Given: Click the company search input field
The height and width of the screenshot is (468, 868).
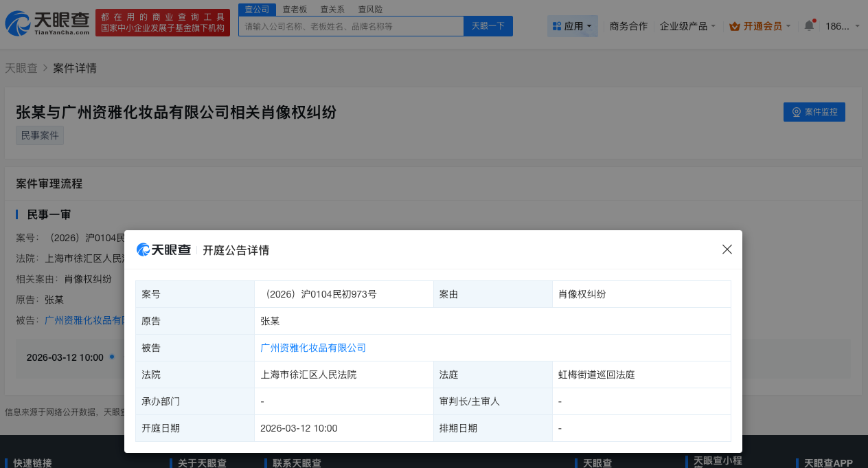Looking at the screenshot, I should 350,25.
